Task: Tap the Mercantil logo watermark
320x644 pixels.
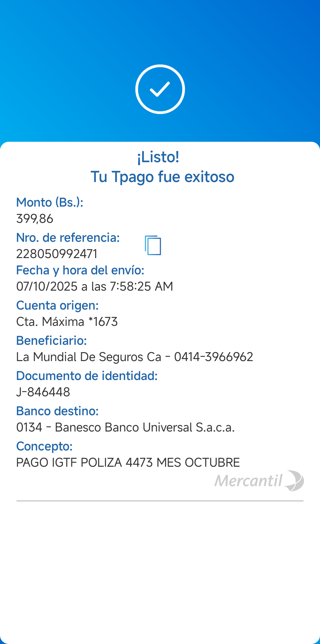Action: (259, 481)
